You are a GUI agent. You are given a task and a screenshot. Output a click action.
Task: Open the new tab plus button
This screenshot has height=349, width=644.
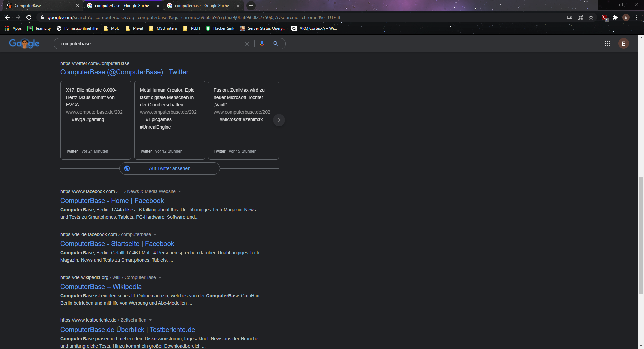coord(251,6)
